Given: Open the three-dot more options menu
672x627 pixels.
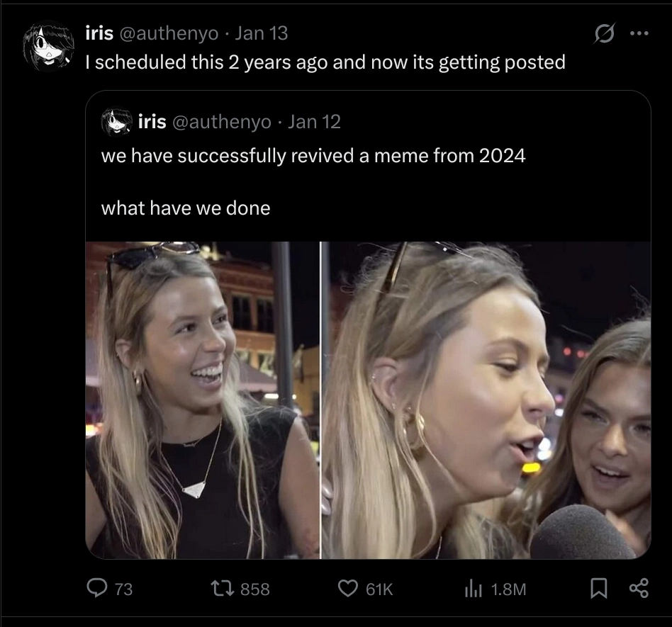Looking at the screenshot, I should tap(640, 35).
